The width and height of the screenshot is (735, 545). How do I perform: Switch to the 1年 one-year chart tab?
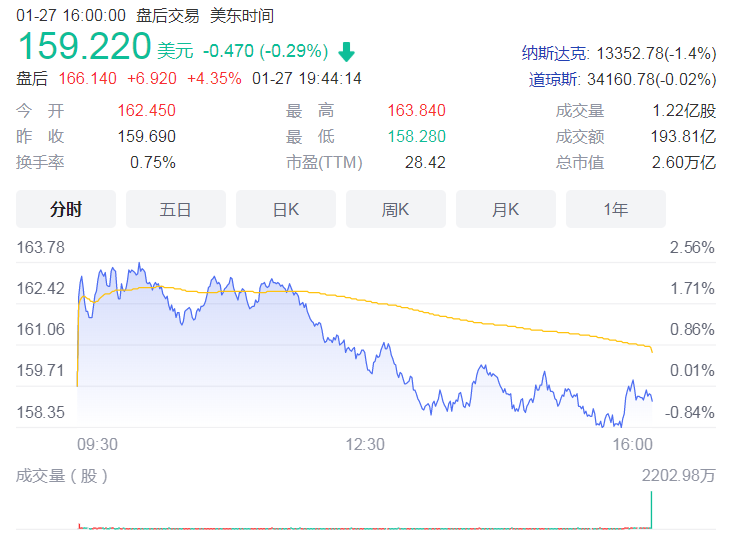click(x=616, y=209)
